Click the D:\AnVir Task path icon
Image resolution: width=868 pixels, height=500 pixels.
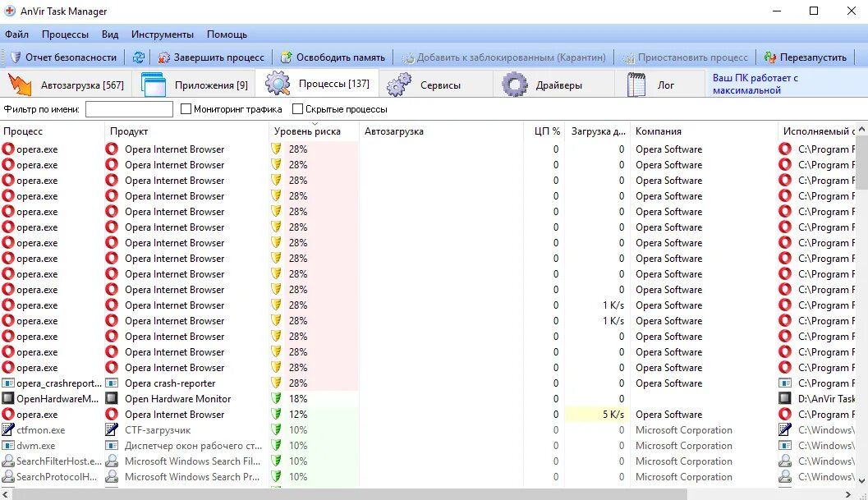coord(785,399)
